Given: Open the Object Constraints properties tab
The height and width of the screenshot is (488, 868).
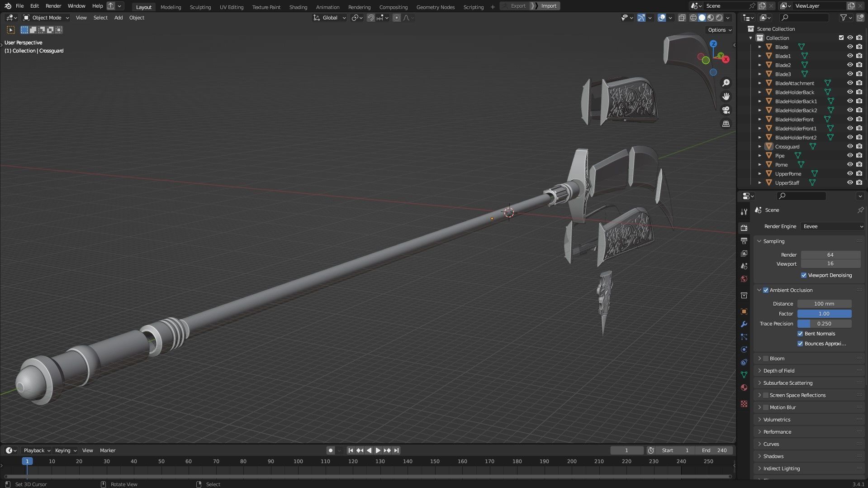Looking at the screenshot, I should (x=744, y=362).
